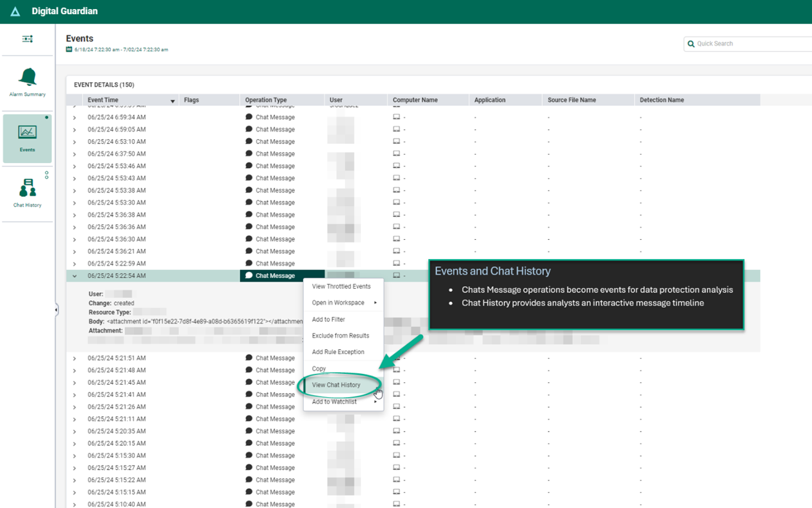Viewport: 812px width, 508px height.
Task: Open Alarm Summary bell icon
Action: coord(28,77)
